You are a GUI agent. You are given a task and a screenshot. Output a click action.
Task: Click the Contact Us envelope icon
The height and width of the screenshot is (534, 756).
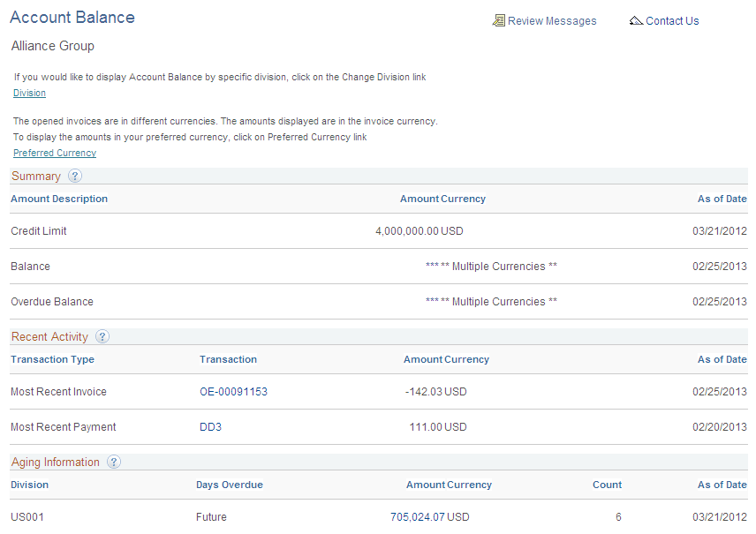637,20
